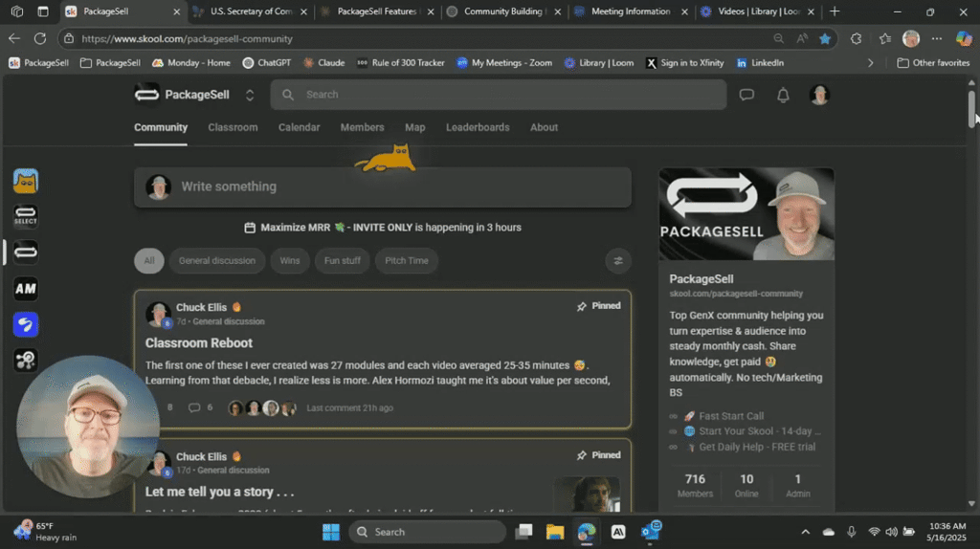980x549 pixels.
Task: Click the PackageSell logo in header
Action: (146, 95)
